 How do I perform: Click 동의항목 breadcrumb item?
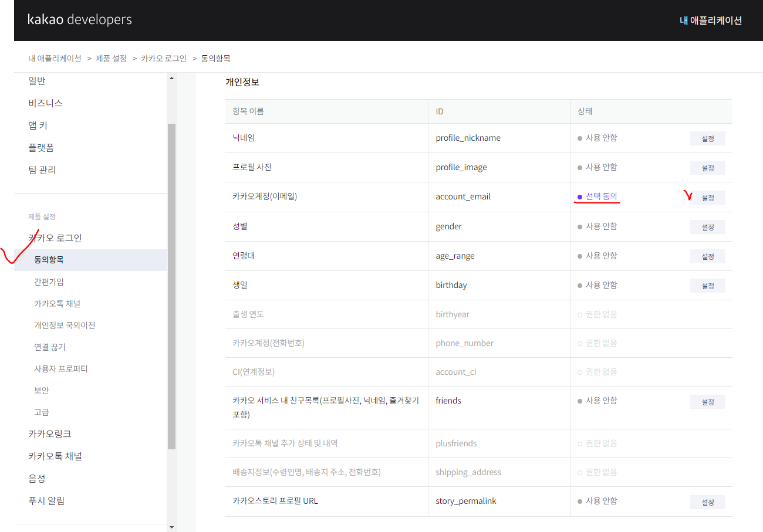pos(215,58)
